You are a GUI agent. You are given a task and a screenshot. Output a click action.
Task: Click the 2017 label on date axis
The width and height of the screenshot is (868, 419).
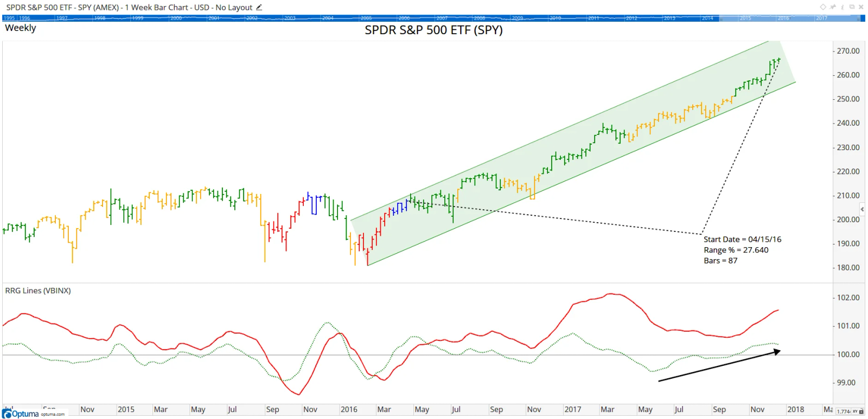572,409
